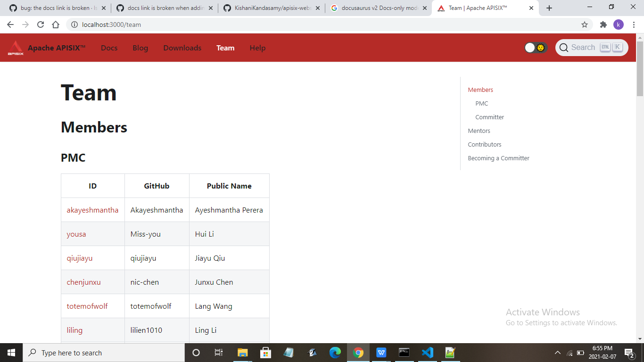Open the Windows Start menu
The height and width of the screenshot is (362, 644).
(11, 353)
